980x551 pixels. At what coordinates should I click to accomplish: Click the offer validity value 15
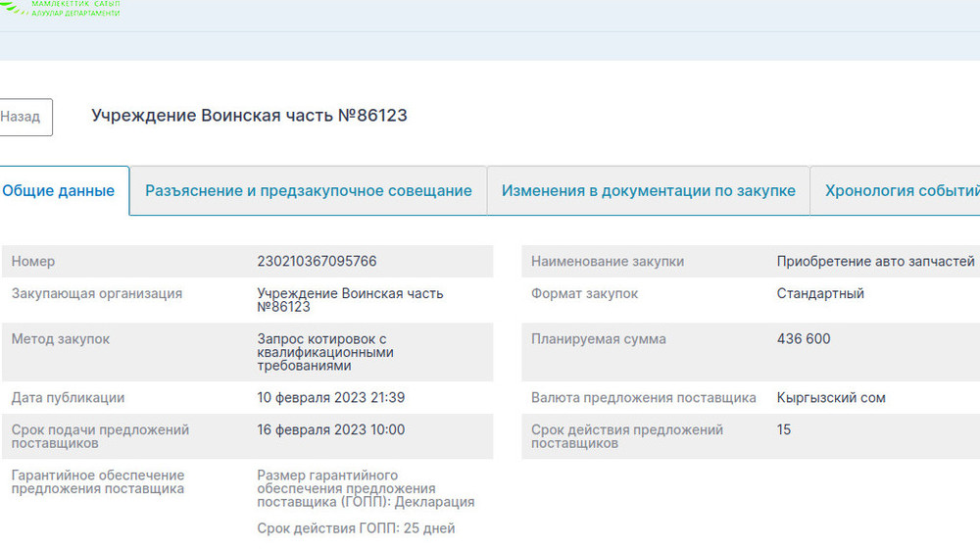click(783, 429)
